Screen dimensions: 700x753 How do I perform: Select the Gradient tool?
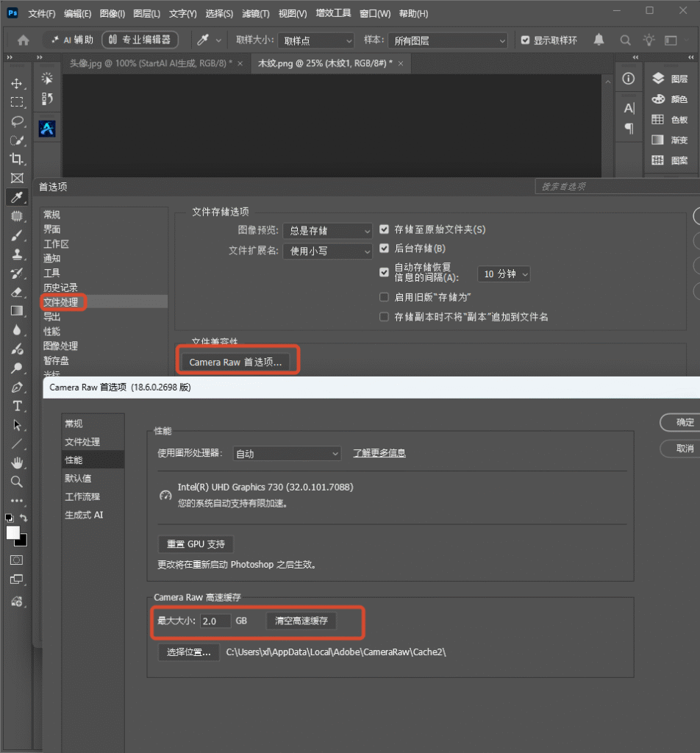[17, 311]
